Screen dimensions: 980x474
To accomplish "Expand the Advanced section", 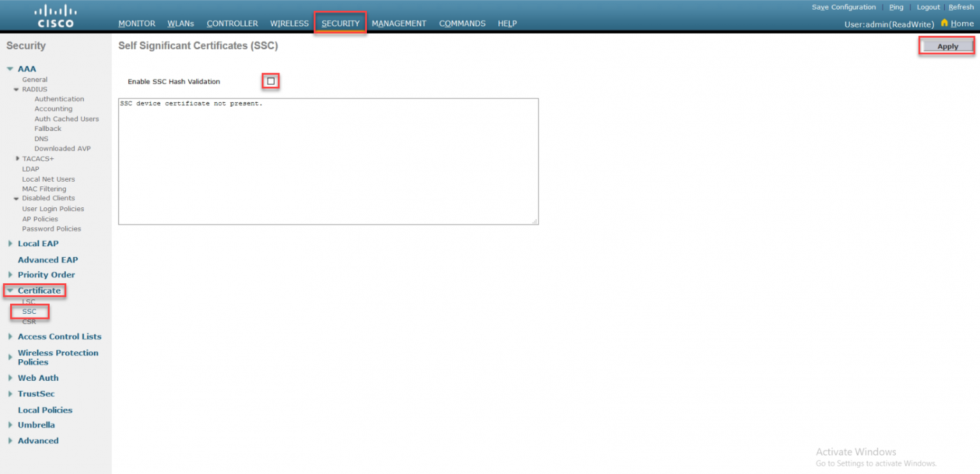I will tap(10, 440).
